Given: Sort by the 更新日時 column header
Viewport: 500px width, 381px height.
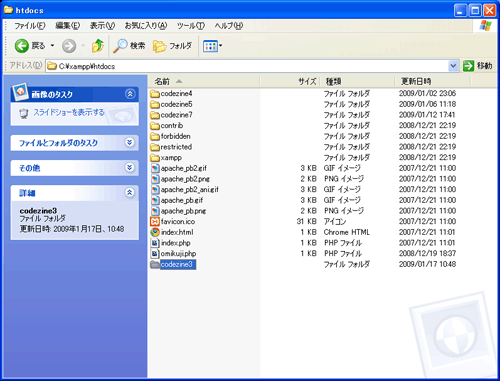Looking at the screenshot, I should pyautogui.click(x=433, y=81).
